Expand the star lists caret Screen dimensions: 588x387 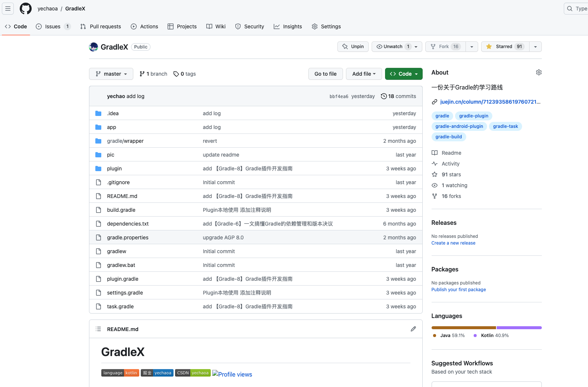coord(535,47)
